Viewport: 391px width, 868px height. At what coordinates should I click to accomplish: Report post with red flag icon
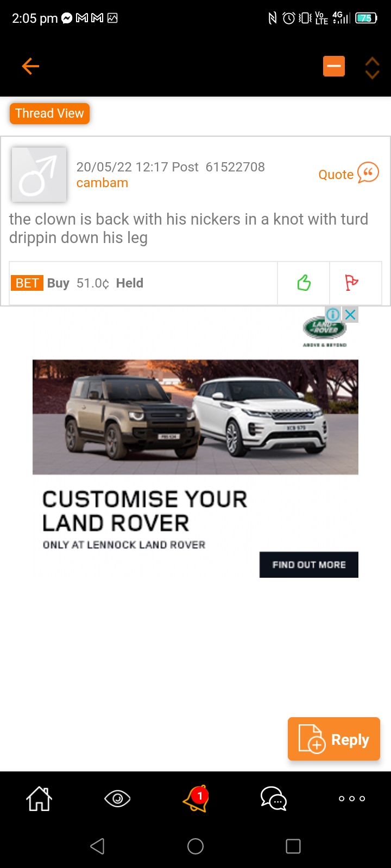click(x=352, y=283)
